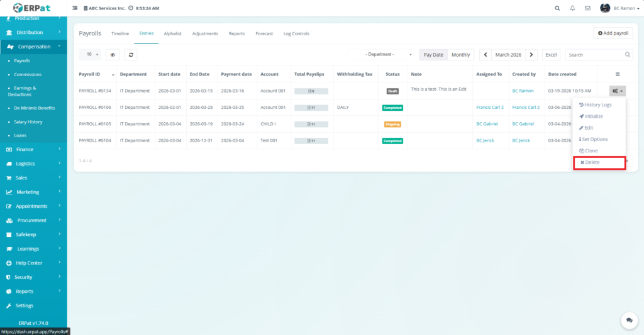The image size is (644, 335).
Task: Click the search magnifier icon in header
Action: 557,8
